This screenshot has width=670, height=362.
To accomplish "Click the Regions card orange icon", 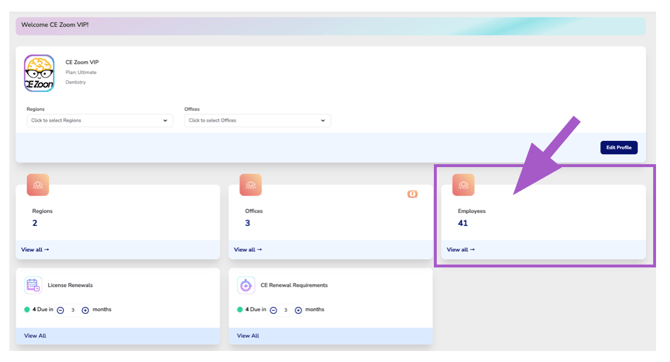I will [x=38, y=185].
